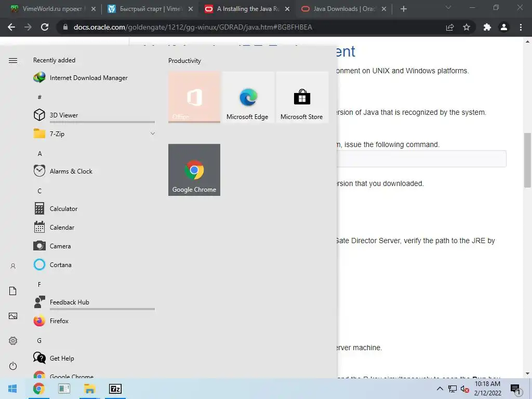Open the Microsoft Store tile
This screenshot has height=399, width=532.
click(x=302, y=97)
